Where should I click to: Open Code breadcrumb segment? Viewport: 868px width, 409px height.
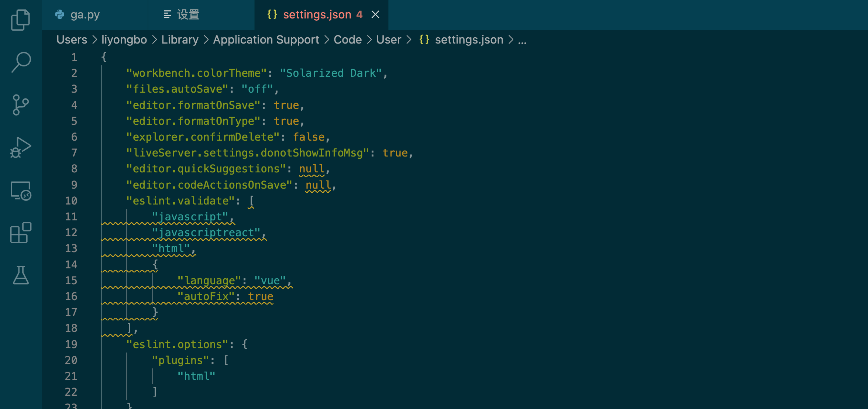pos(348,39)
